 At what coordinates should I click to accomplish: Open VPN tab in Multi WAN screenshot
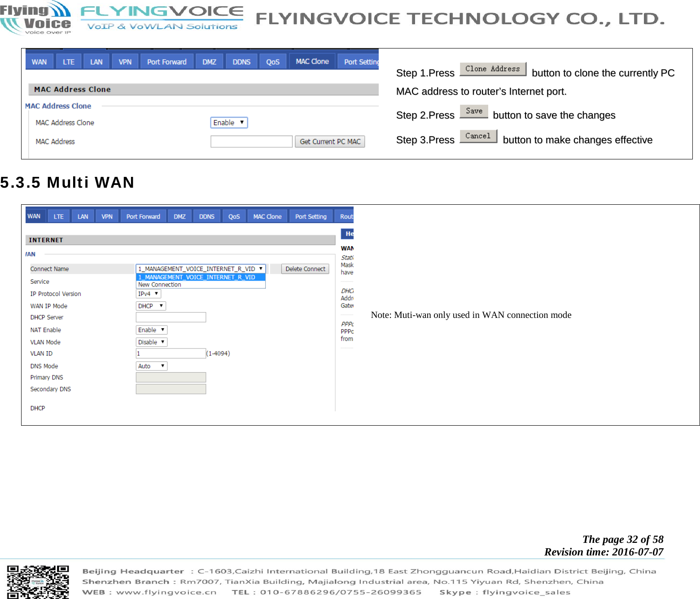click(107, 216)
